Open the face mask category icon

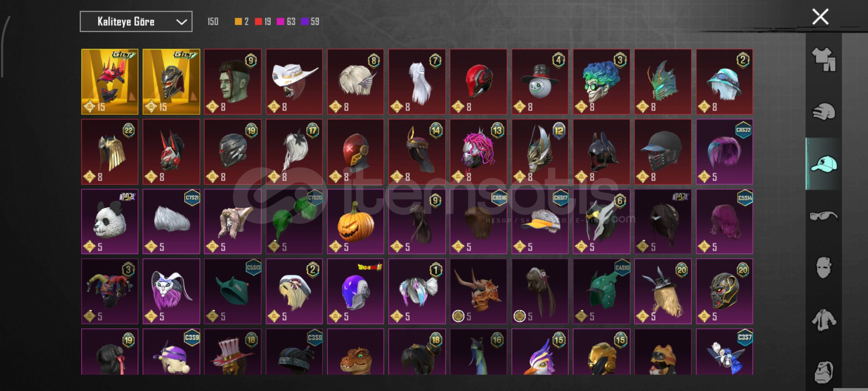point(824,268)
